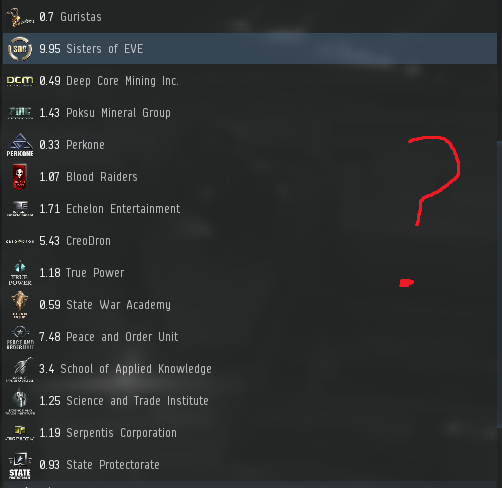Click the Perkone corporation logo
This screenshot has height=488, width=502.
[x=20, y=145]
